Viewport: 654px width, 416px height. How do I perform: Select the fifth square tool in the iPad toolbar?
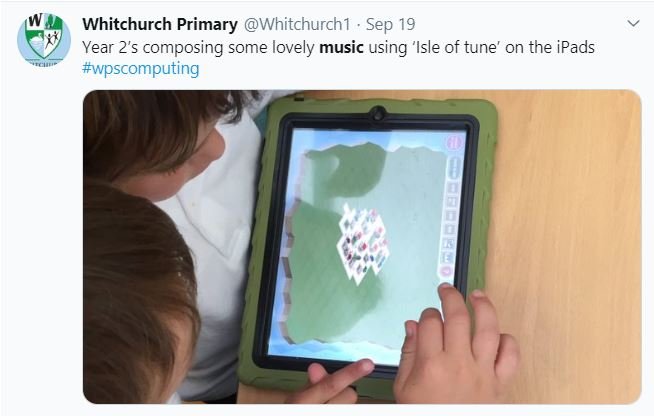click(448, 243)
